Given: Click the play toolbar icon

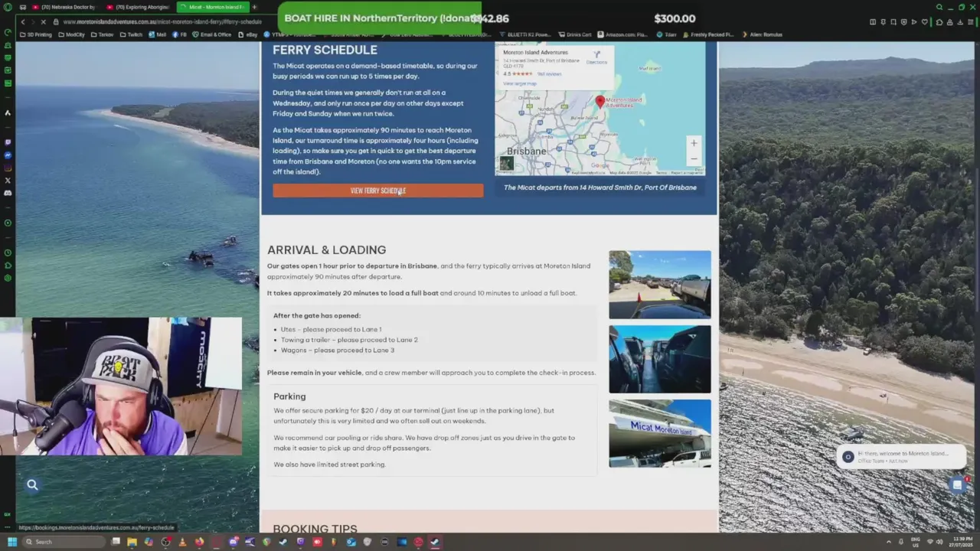Looking at the screenshot, I should 913,22.
